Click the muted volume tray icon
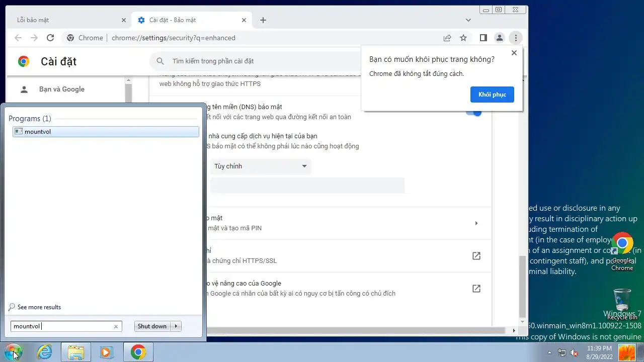Viewport: 644px width, 362px height. pos(574,352)
